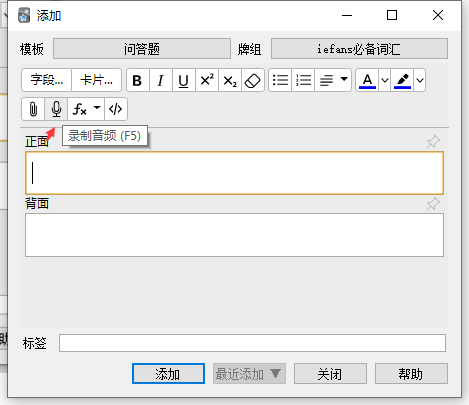The image size is (469, 405).
Task: Apply the text color A button
Action: (x=367, y=80)
